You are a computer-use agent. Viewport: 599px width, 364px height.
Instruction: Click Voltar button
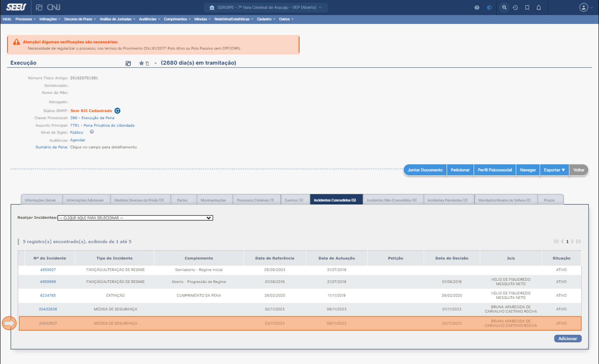(579, 170)
